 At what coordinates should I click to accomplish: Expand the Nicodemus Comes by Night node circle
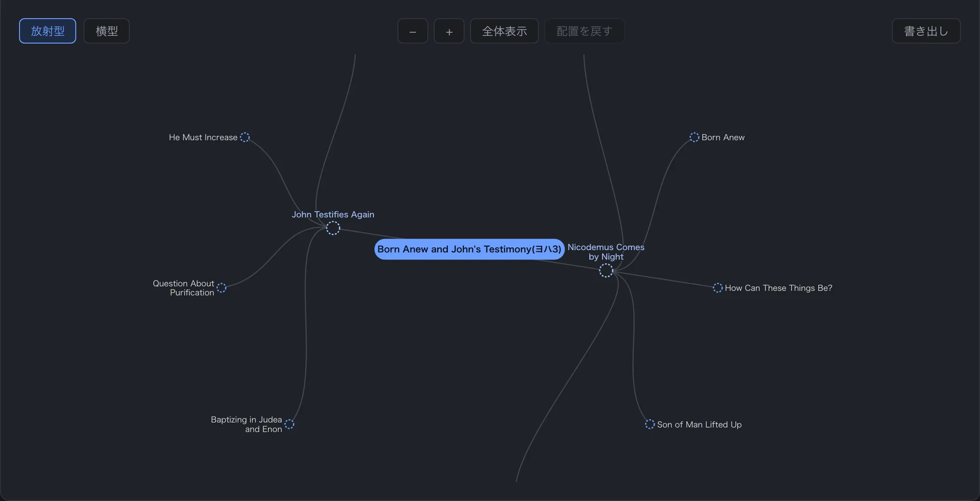click(606, 270)
